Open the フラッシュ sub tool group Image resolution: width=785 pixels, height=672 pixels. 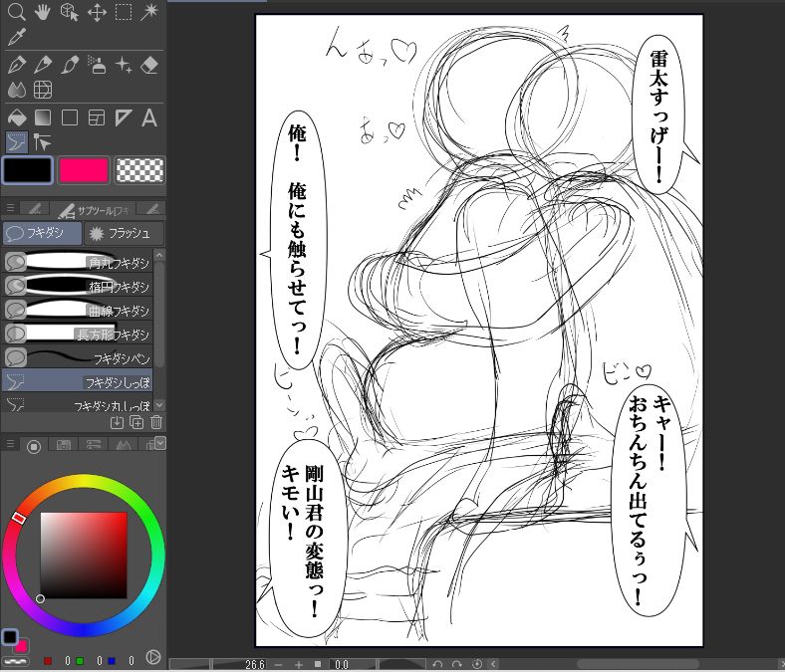pos(124,233)
